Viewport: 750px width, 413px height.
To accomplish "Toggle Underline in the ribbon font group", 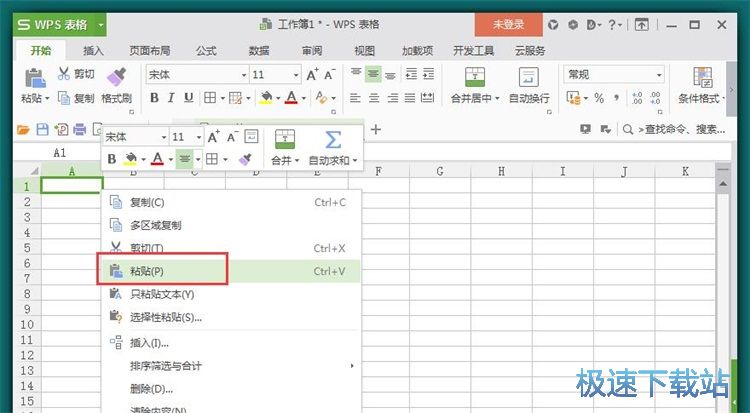I will coord(188,98).
